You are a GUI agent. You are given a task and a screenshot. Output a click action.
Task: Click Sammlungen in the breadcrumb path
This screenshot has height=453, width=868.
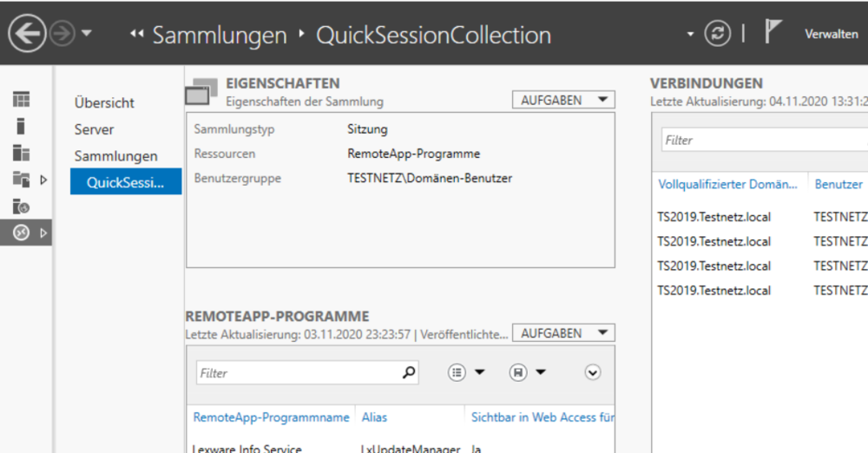[219, 35]
